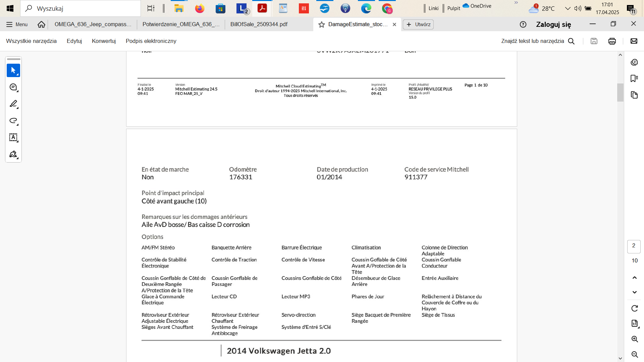Save the PDF file
644x362 pixels.
594,41
